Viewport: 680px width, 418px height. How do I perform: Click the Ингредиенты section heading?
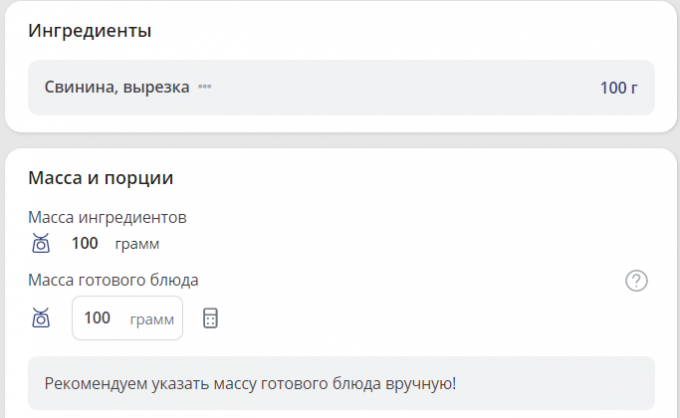pyautogui.click(x=90, y=31)
